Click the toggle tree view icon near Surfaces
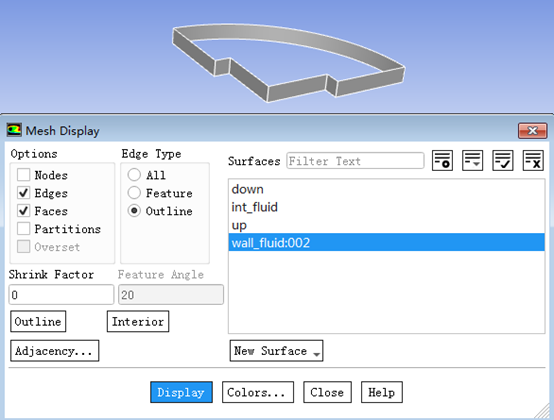 (442, 160)
